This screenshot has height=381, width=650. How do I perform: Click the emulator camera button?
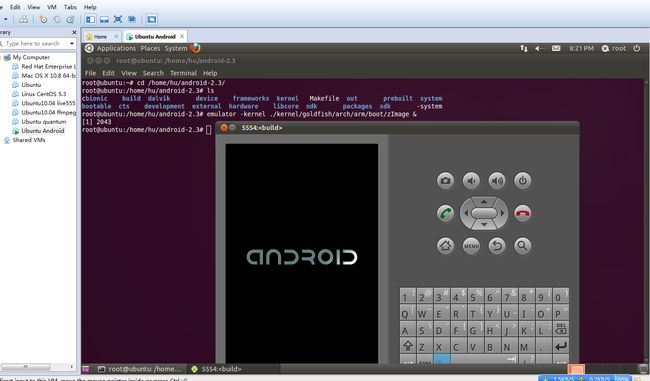pyautogui.click(x=445, y=181)
